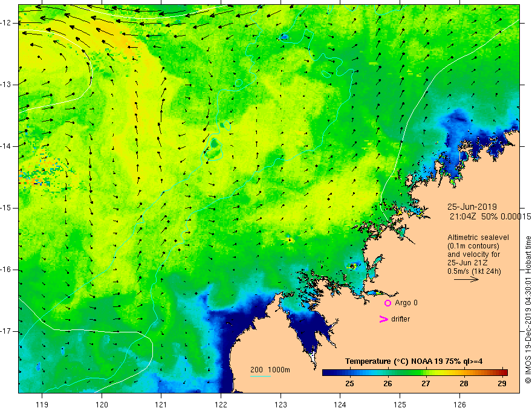Click the 'drifter' legend label
Screen dimensions: 532x411
(400, 319)
